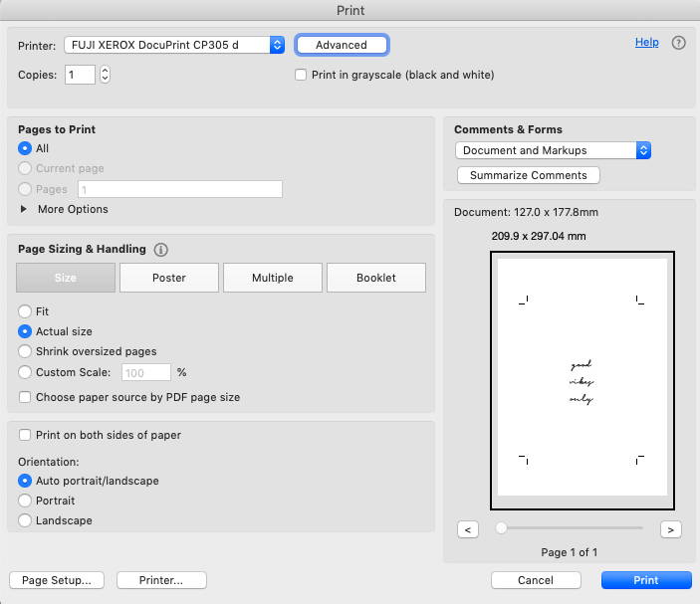Select the Current page radio button
Image resolution: width=700 pixels, height=604 pixels.
25,168
